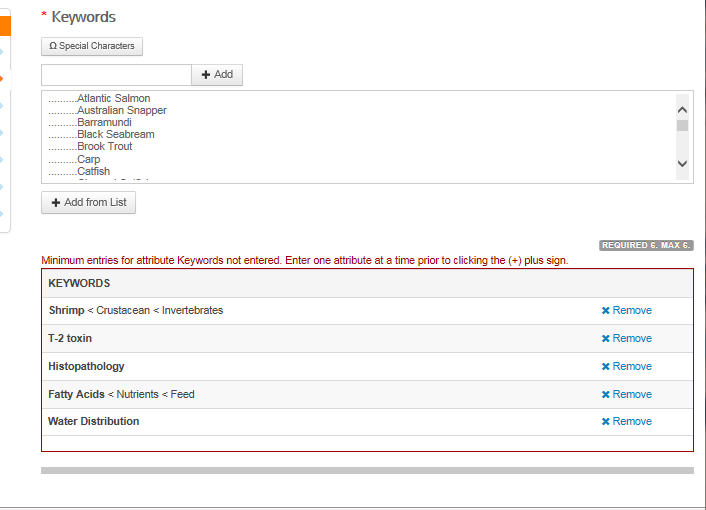
Task: Select Catfish from the keyword list
Action: [93, 172]
